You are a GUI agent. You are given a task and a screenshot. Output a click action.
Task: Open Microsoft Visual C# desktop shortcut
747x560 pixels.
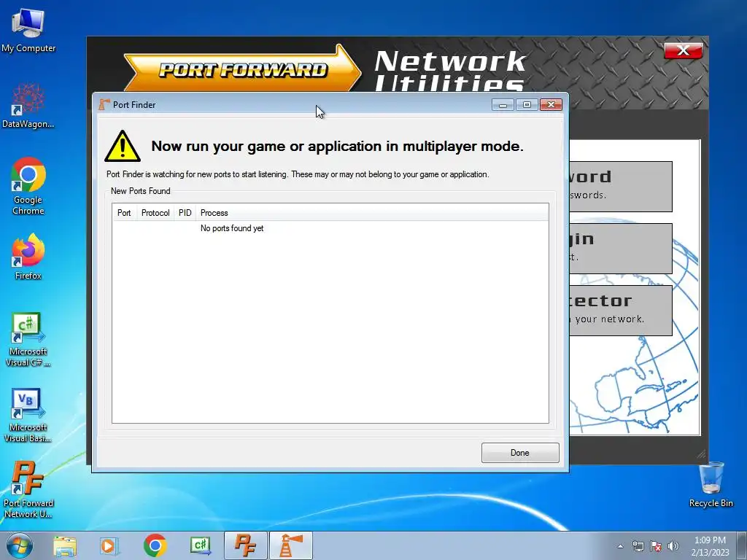pyautogui.click(x=28, y=340)
